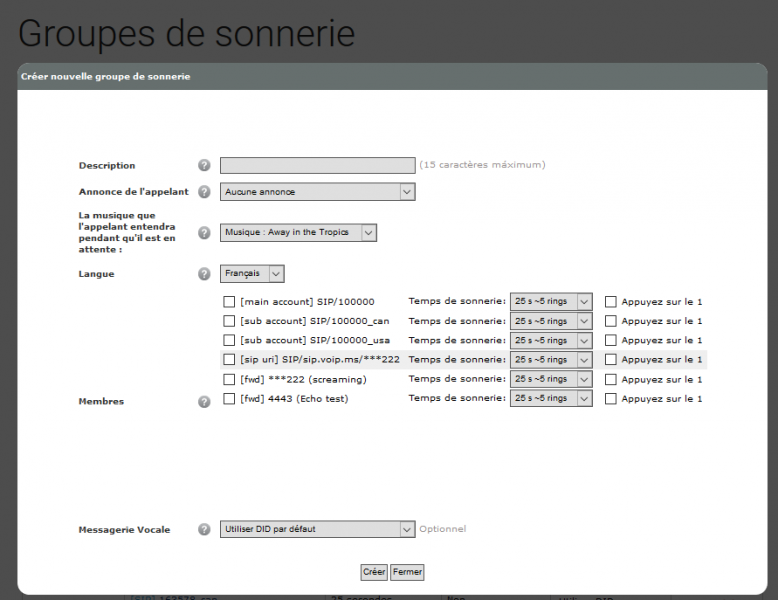Screen dimensions: 778x600
Task: Click help icon for Annonce de l'appelant
Action: click(204, 192)
